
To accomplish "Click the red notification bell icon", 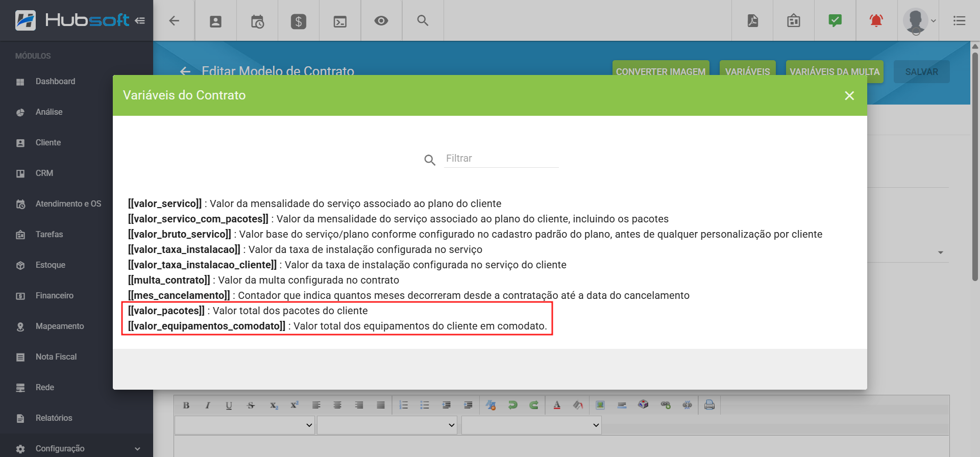I will tap(876, 21).
